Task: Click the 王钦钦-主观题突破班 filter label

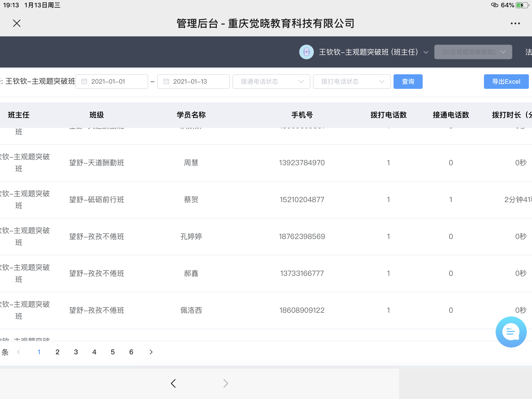Action: click(x=40, y=81)
